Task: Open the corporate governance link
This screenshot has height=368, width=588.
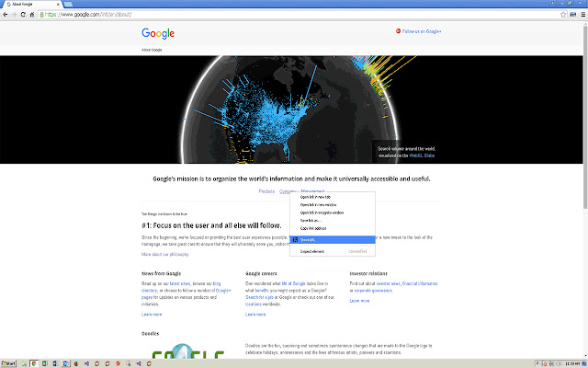Action: pyautogui.click(x=373, y=291)
